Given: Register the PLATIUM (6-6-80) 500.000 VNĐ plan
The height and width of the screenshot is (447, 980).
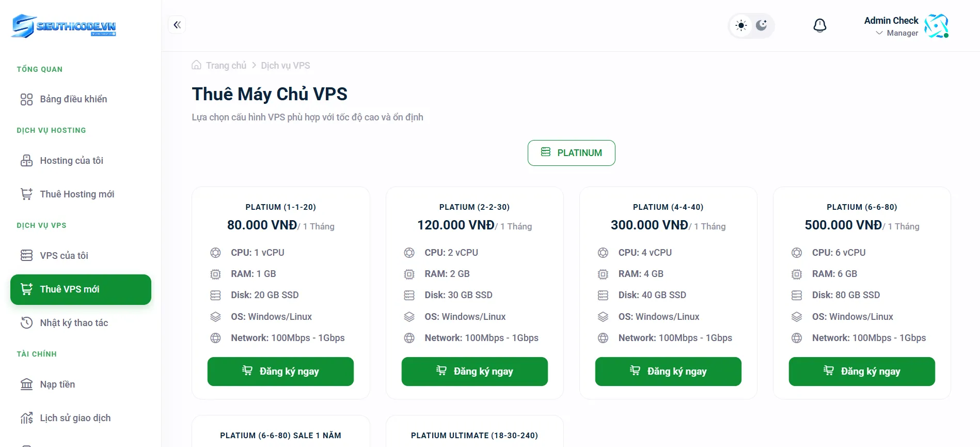Looking at the screenshot, I should (x=861, y=372).
